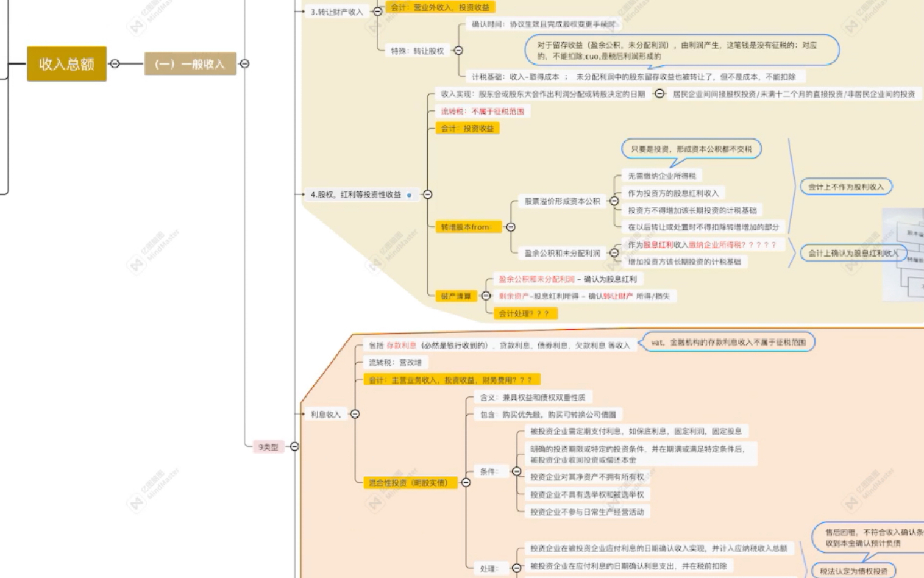Collapse the 条件 subtopics
The image size is (924, 578).
click(x=516, y=471)
